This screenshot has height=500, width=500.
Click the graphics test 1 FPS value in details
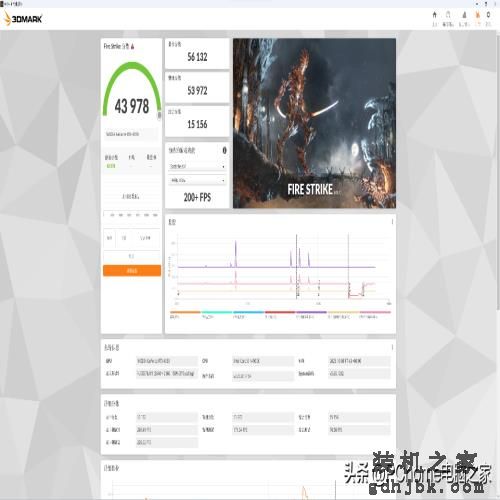pyautogui.click(x=167, y=430)
